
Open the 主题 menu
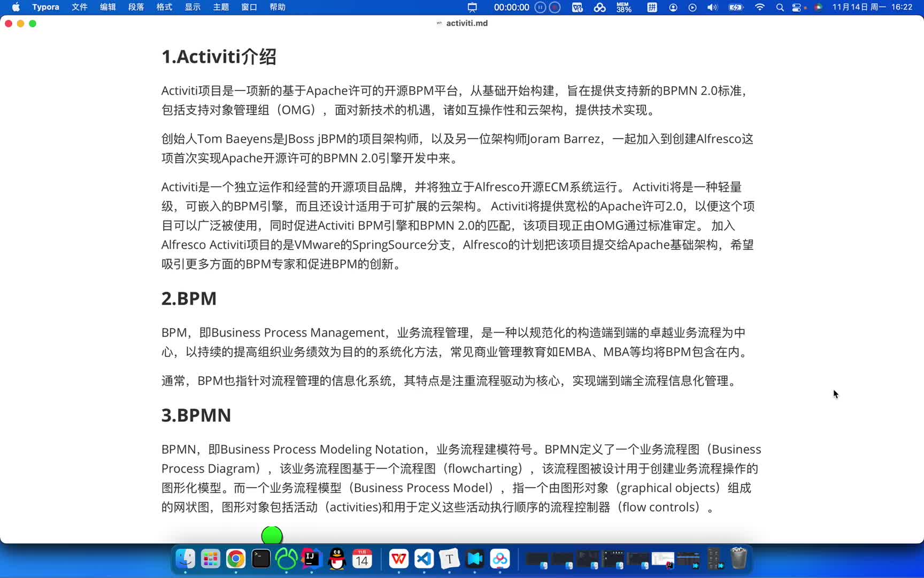click(221, 7)
